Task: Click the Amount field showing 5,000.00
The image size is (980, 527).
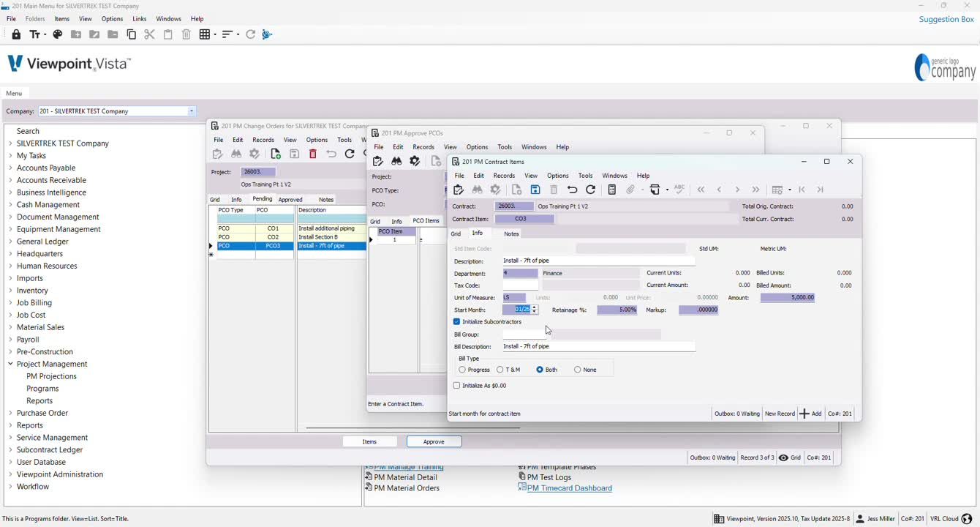Action: (x=788, y=298)
